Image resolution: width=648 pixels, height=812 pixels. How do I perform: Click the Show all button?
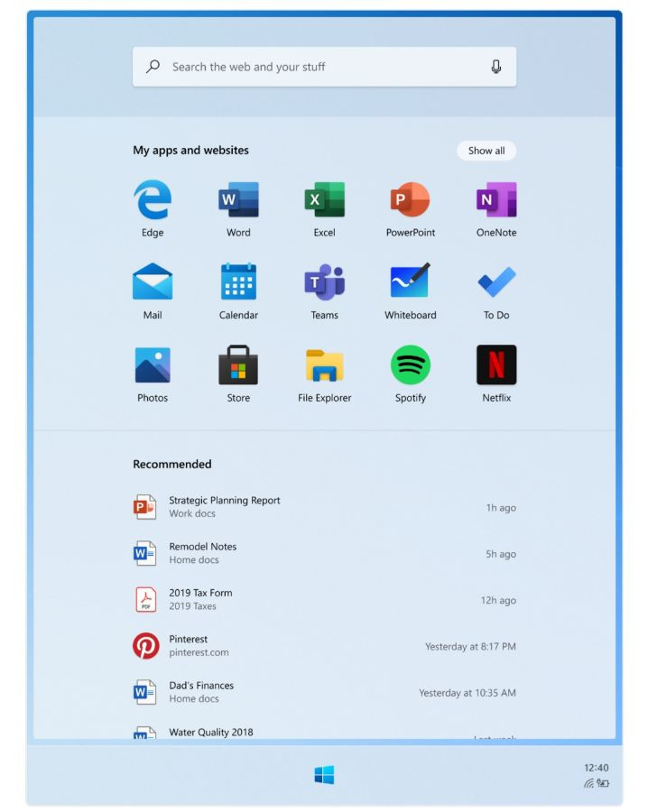coord(486,151)
